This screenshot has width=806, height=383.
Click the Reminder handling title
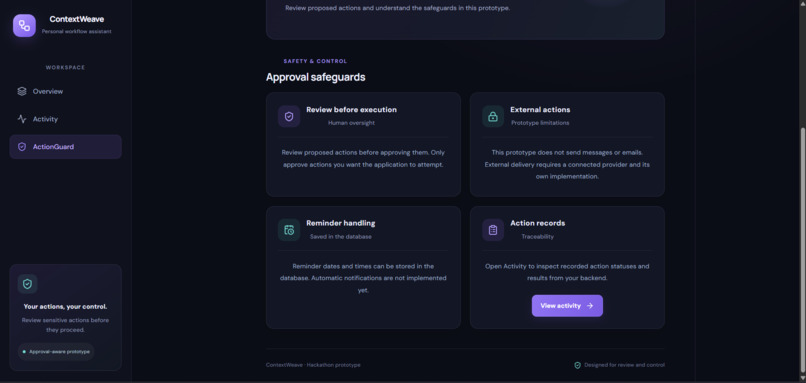click(341, 223)
